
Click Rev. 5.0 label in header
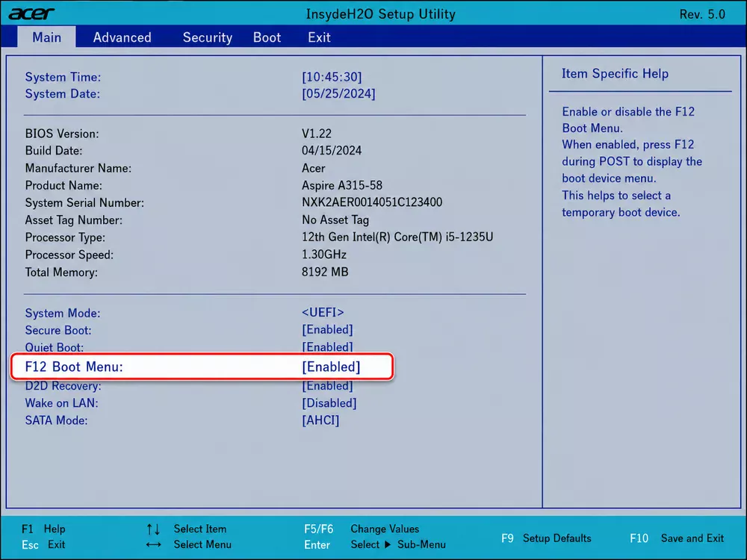702,14
